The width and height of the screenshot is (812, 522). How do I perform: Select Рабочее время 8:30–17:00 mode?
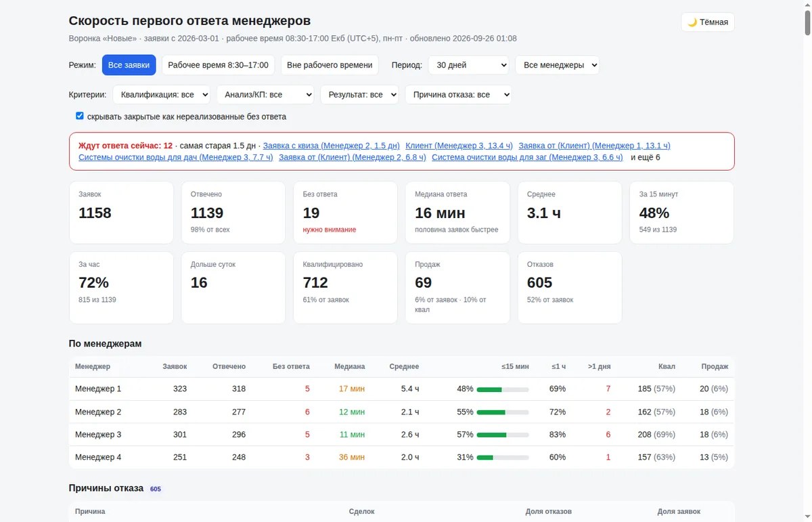218,65
